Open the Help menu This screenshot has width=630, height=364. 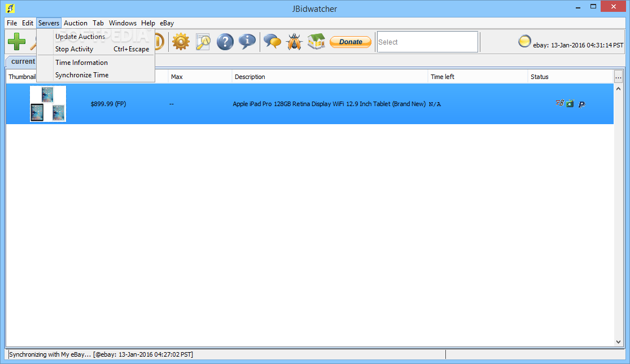(148, 23)
